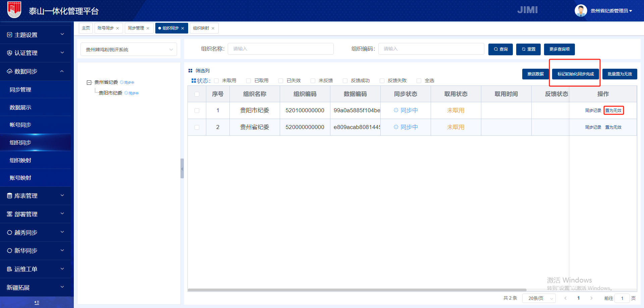Click the 组织编码 input field
644x308 pixels.
tap(431, 49)
